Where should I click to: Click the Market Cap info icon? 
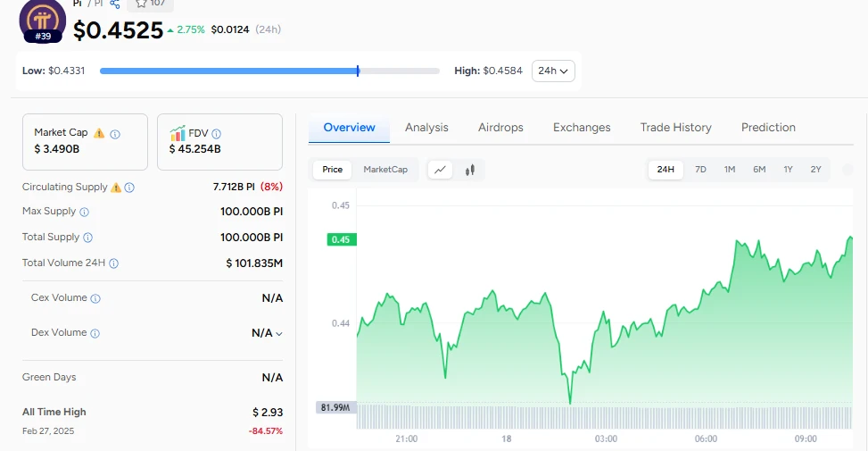(115, 134)
